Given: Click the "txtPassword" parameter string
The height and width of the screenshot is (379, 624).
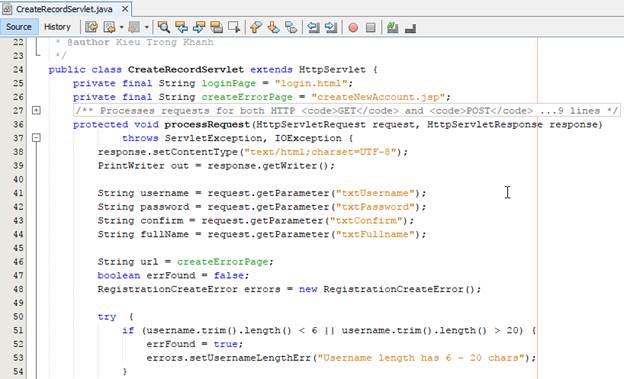Looking at the screenshot, I should [375, 207].
